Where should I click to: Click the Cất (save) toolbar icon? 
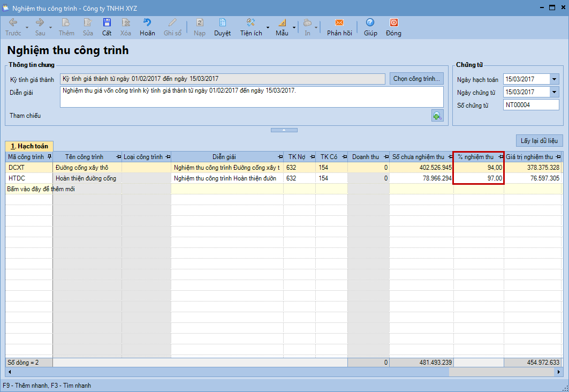click(107, 27)
